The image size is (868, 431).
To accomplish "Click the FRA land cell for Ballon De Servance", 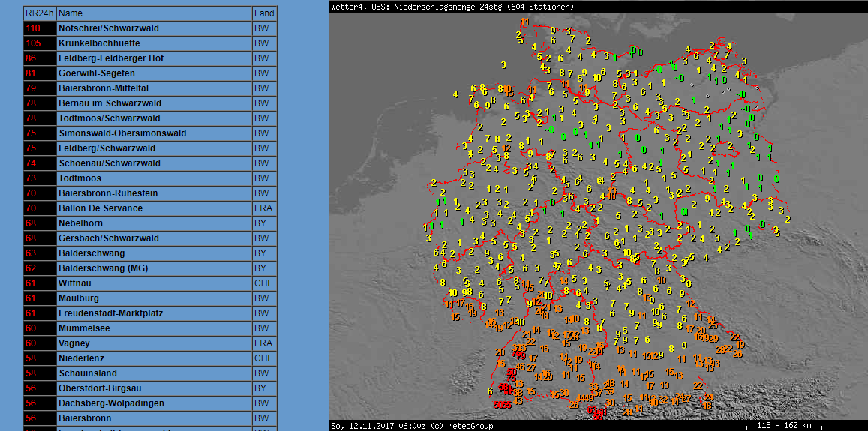I will click(x=265, y=208).
